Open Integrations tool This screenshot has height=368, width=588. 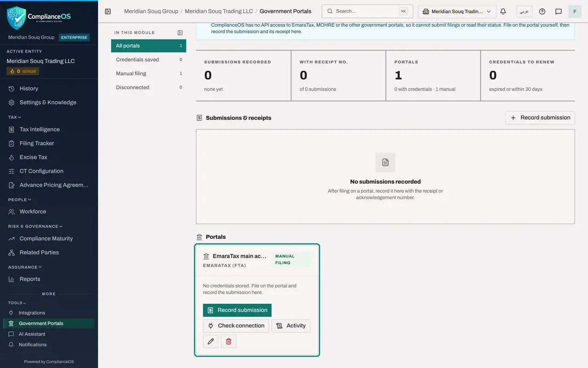click(x=49, y=313)
